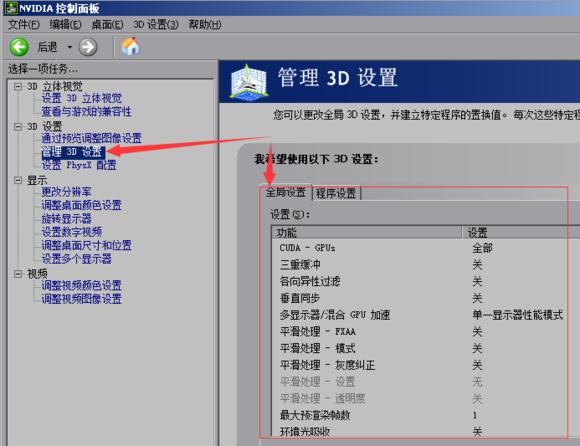Image resolution: width=580 pixels, height=446 pixels.
Task: Open 调整视频图像设置 link
Action: pos(81,299)
